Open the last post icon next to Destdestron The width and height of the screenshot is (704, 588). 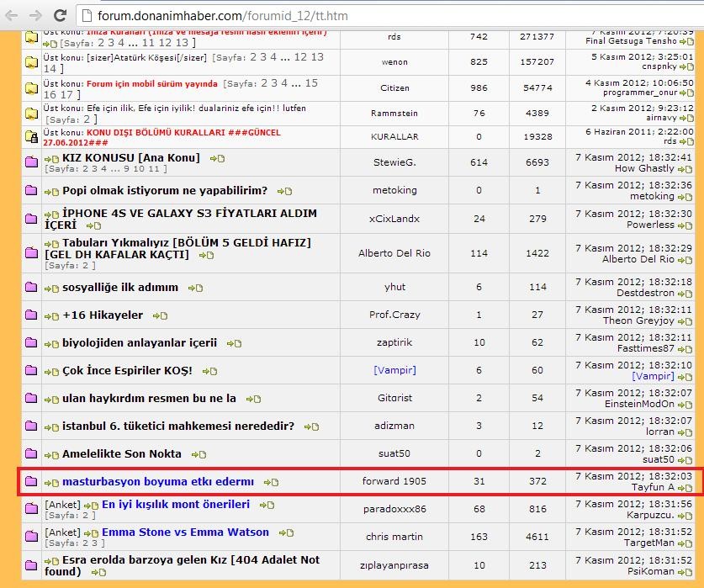click(685, 294)
